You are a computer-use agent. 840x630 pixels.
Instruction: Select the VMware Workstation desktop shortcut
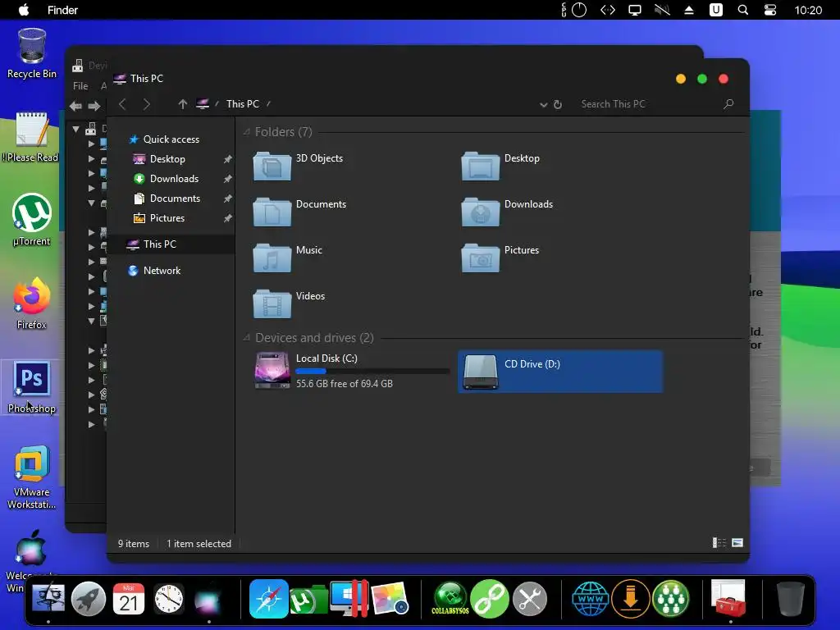(32, 477)
